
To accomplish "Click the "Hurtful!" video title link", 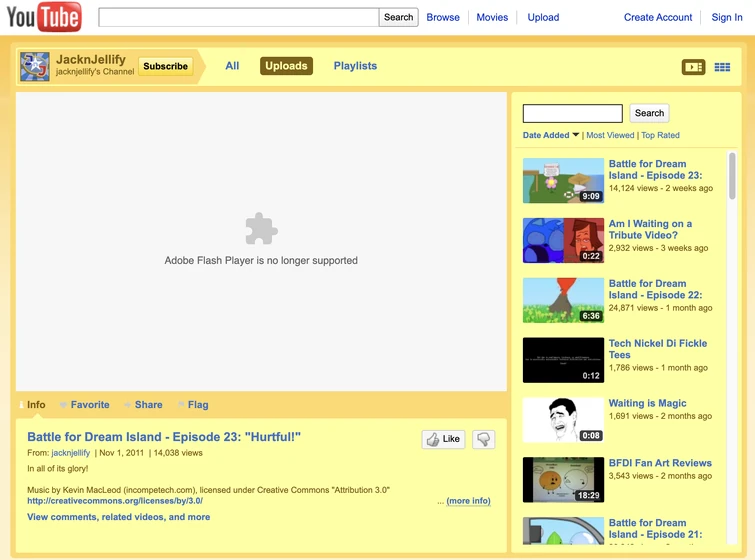I will 164,437.
